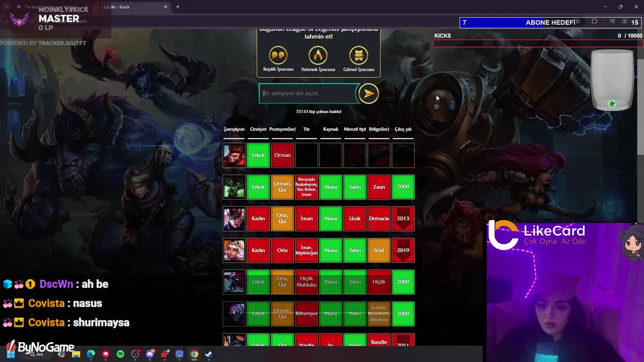Click the champion portrait in the Bilinmiyor row
This screenshot has width=644, height=362.
[234, 314]
